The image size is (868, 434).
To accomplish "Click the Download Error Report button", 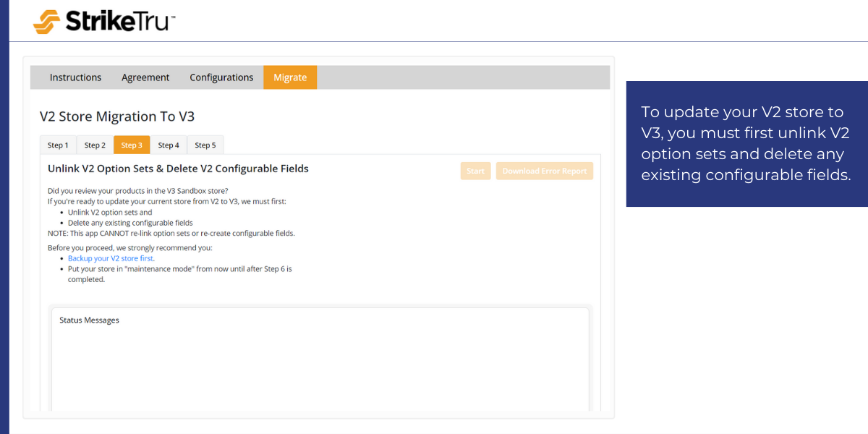I will (545, 171).
